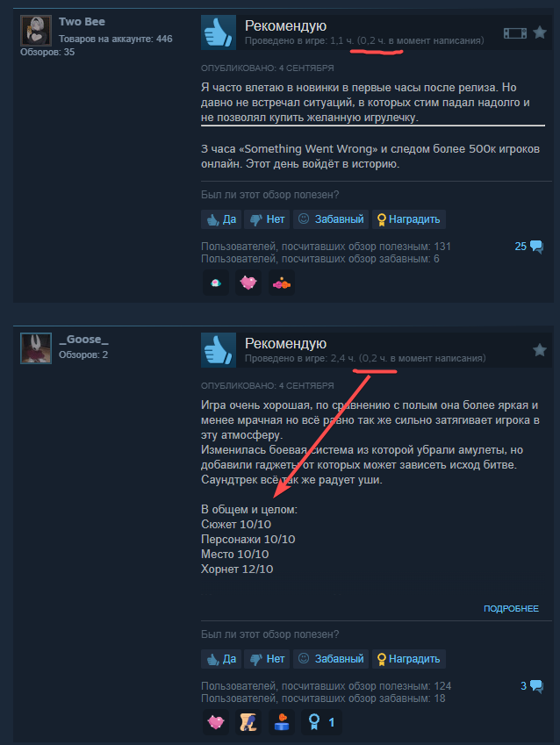Open the 3 comments bubble on the second review
Screen dimensions: 560x745
coord(532,686)
